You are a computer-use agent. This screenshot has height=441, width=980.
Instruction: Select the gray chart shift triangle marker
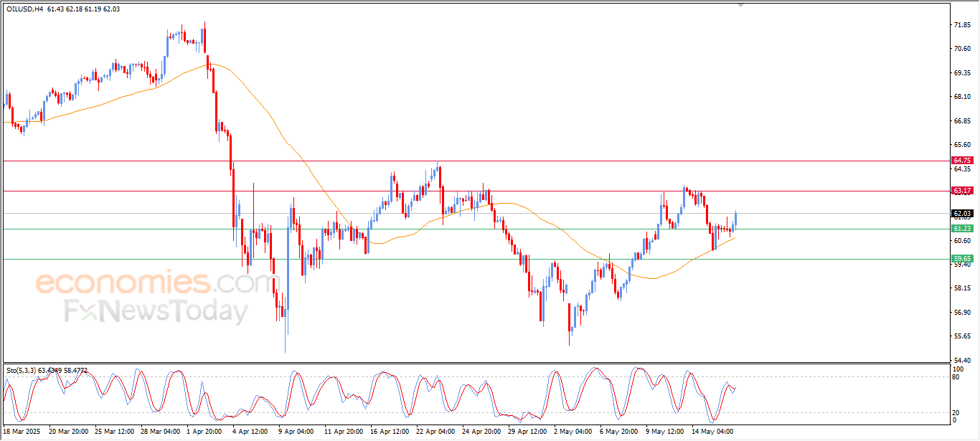(742, 4)
